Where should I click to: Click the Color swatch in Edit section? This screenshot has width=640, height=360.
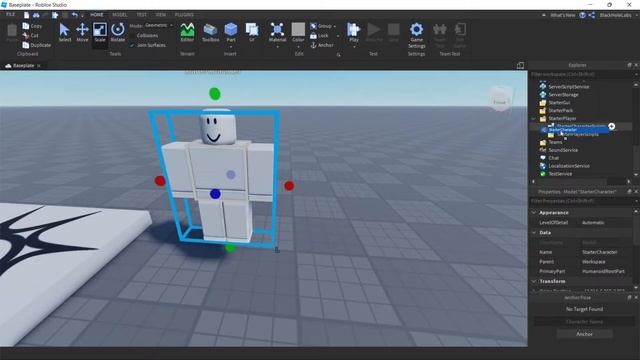click(298, 29)
